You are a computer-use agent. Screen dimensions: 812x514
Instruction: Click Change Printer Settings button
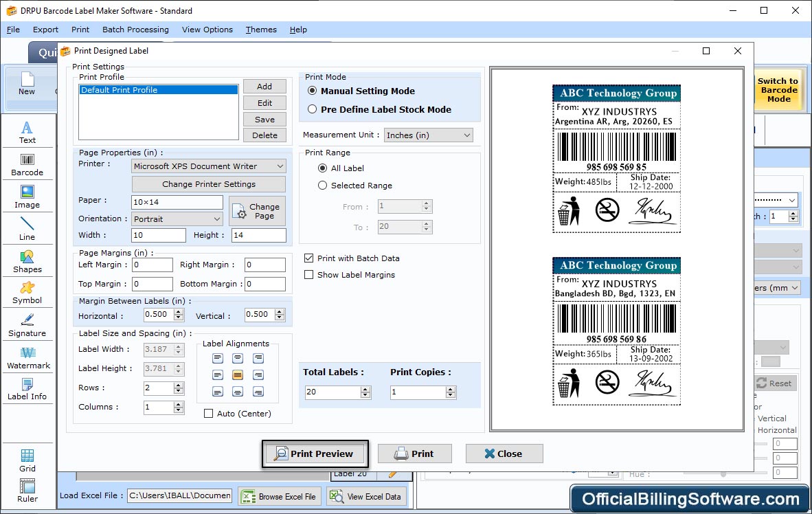click(209, 184)
